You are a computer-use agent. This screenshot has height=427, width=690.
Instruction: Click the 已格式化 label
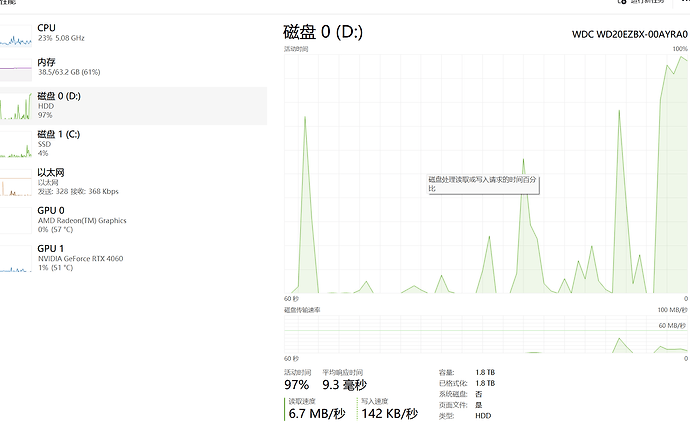pyautogui.click(x=453, y=383)
